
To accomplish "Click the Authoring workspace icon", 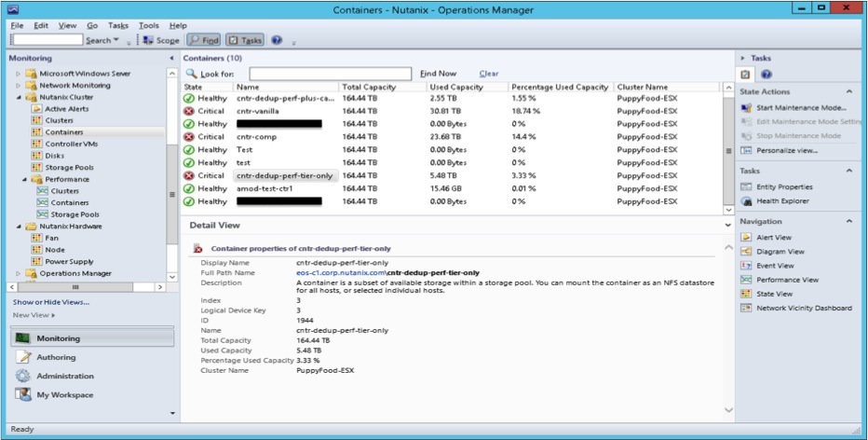I will (23, 357).
